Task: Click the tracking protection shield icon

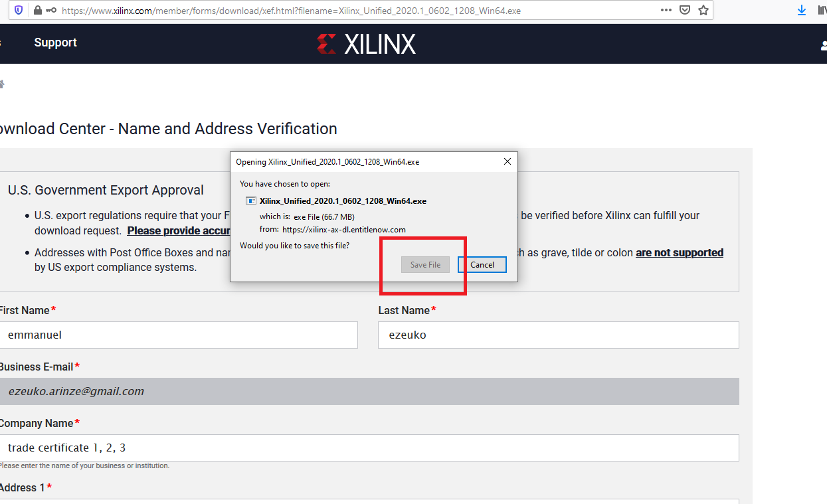Action: pyautogui.click(x=19, y=11)
